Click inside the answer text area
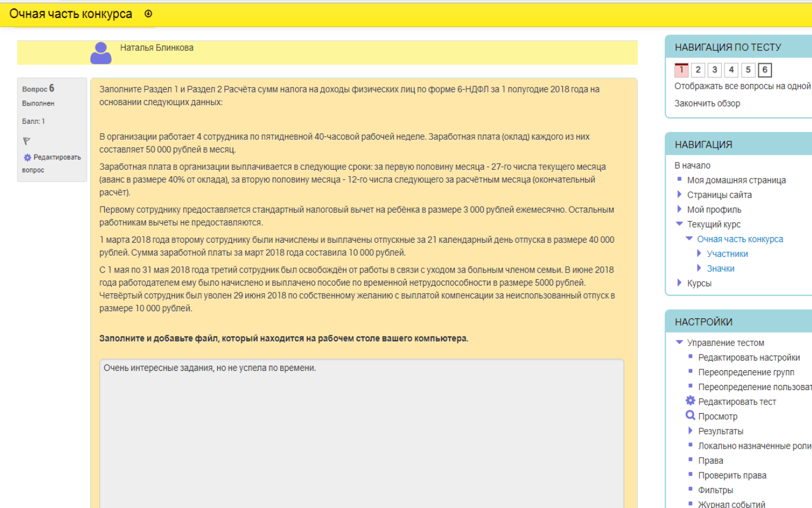The image size is (812, 508). coord(361,433)
